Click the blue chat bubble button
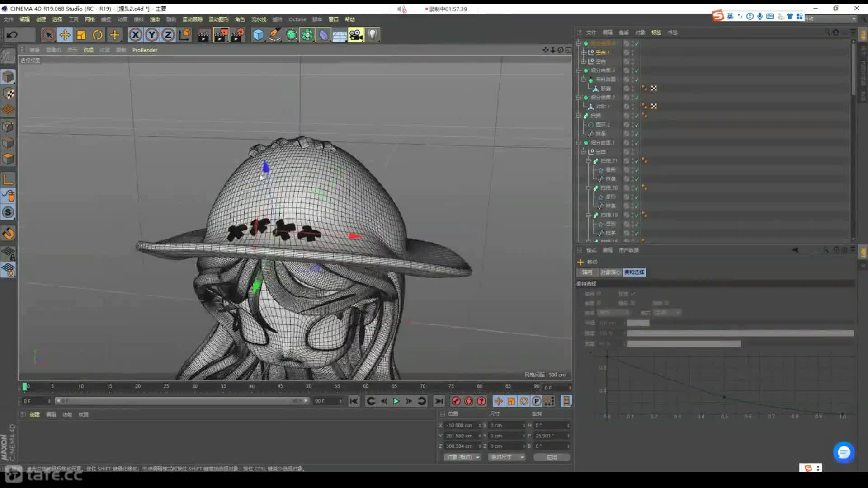The width and height of the screenshot is (868, 488). coord(844,452)
